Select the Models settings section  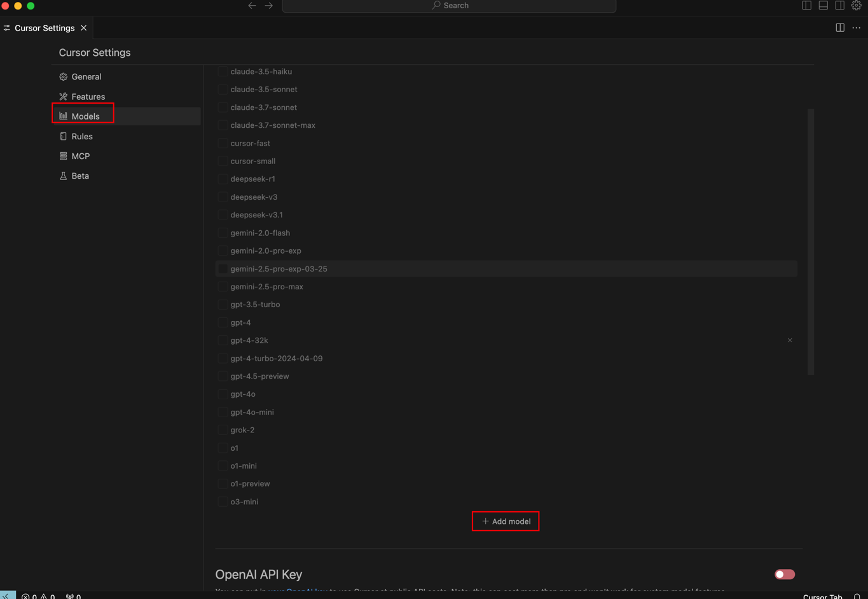[x=126, y=116]
